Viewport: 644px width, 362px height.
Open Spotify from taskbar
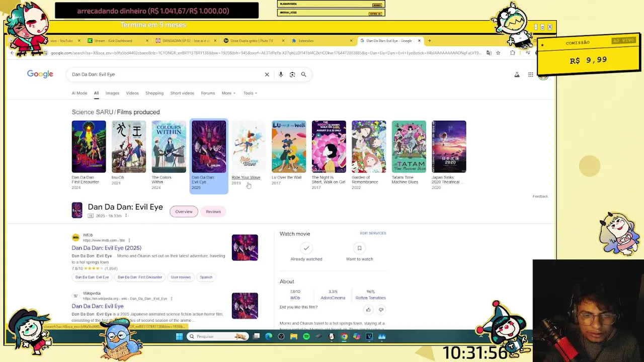tap(306, 336)
